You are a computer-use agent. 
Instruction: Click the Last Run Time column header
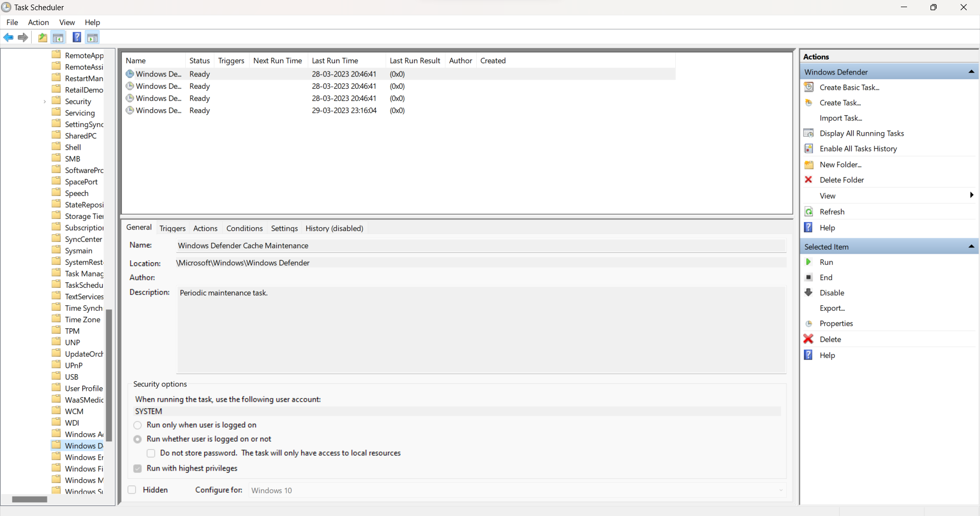(347, 61)
